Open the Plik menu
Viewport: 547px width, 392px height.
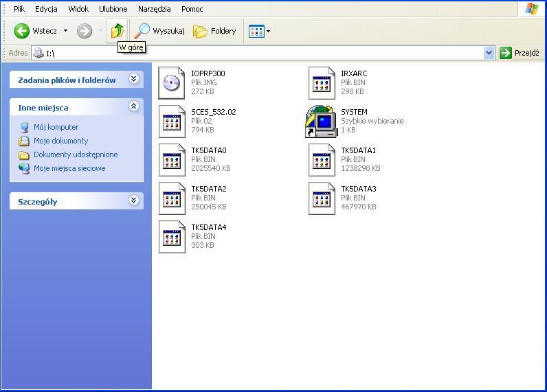click(x=19, y=9)
